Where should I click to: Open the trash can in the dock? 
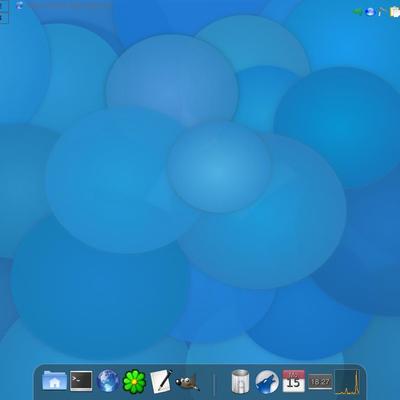click(x=241, y=381)
